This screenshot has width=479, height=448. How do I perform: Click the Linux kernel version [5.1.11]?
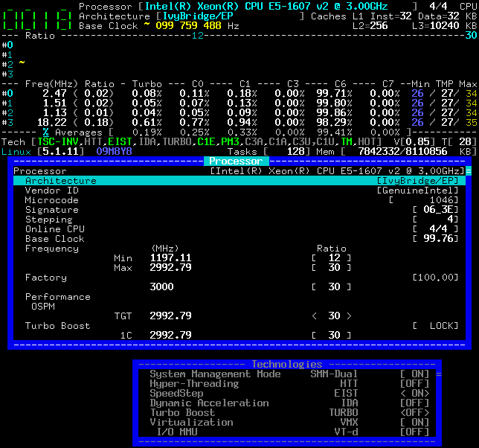[61, 152]
